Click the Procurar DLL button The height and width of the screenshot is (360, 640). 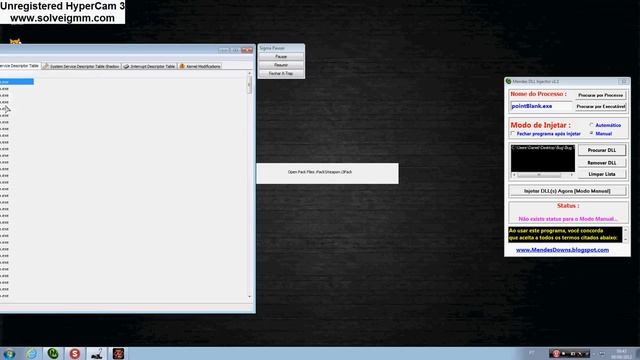(602, 150)
